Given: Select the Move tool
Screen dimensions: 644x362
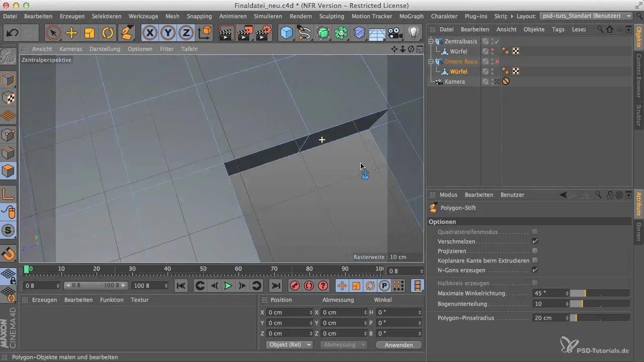Looking at the screenshot, I should click(71, 33).
